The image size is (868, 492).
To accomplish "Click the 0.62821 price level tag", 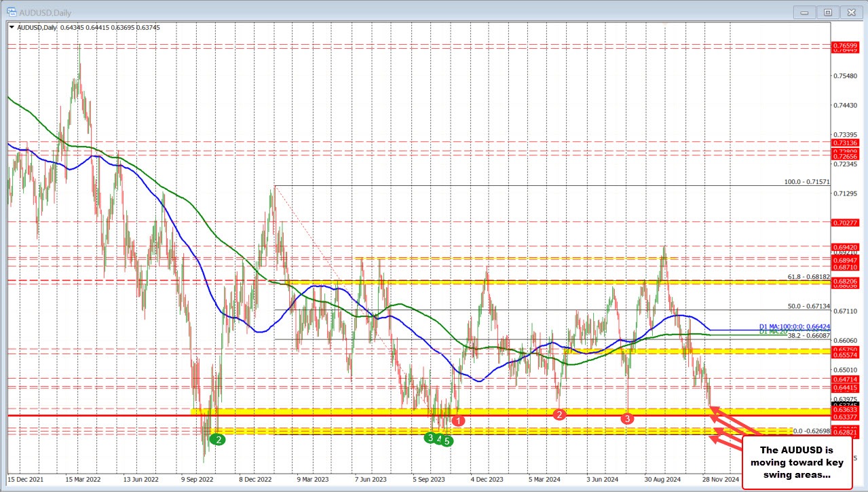I will point(844,432).
